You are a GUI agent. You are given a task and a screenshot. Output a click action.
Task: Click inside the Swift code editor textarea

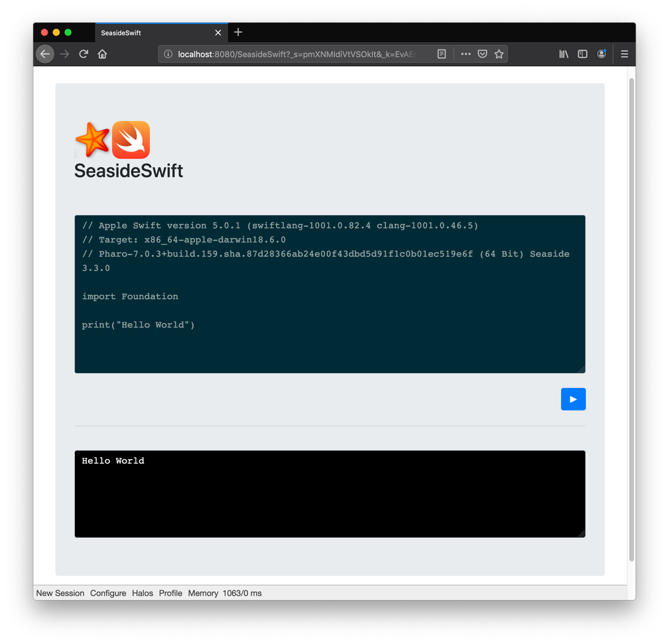pyautogui.click(x=330, y=294)
